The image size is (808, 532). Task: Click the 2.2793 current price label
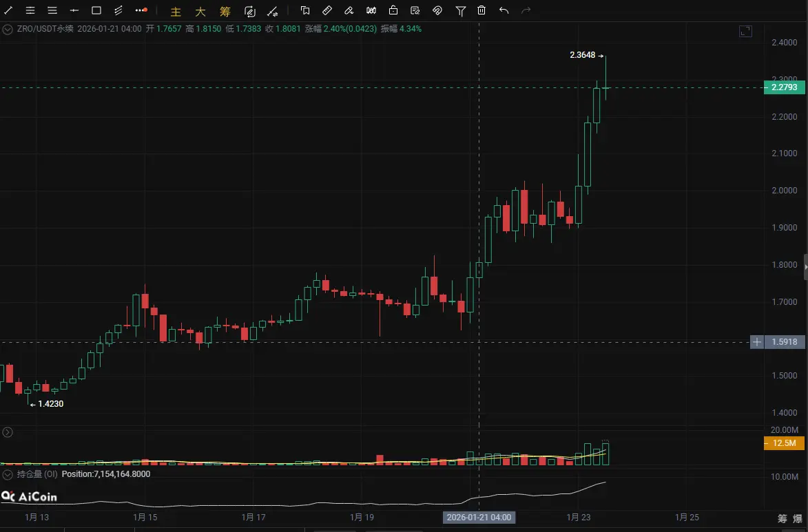(x=784, y=87)
